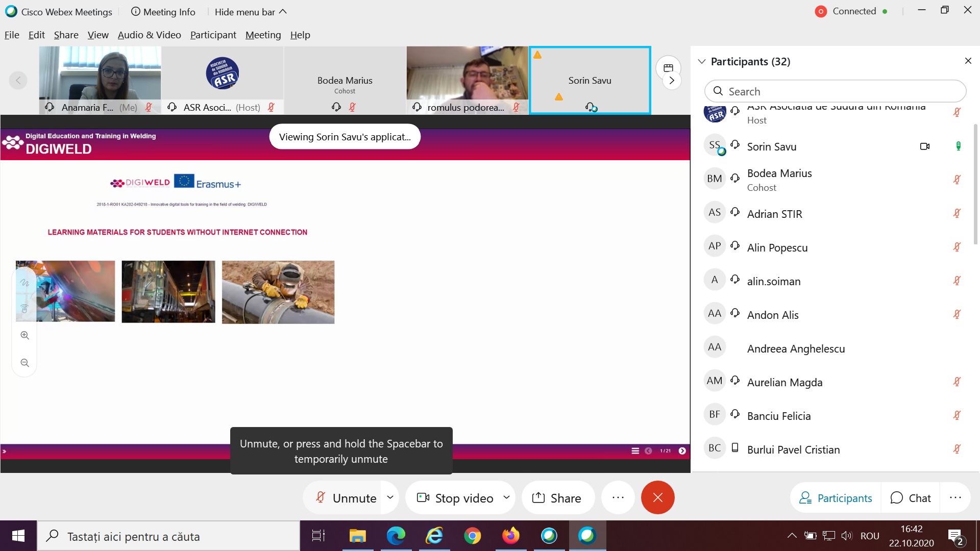Go to next slide arrow in presentation
The height and width of the screenshot is (551, 980).
coord(682,451)
